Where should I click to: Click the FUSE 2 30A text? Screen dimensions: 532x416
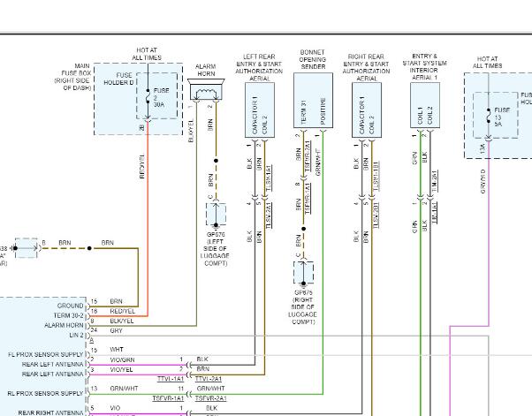(161, 97)
